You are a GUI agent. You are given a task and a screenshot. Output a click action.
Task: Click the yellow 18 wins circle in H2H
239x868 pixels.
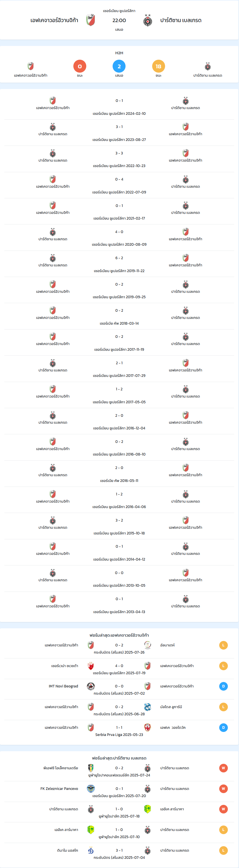tap(158, 66)
